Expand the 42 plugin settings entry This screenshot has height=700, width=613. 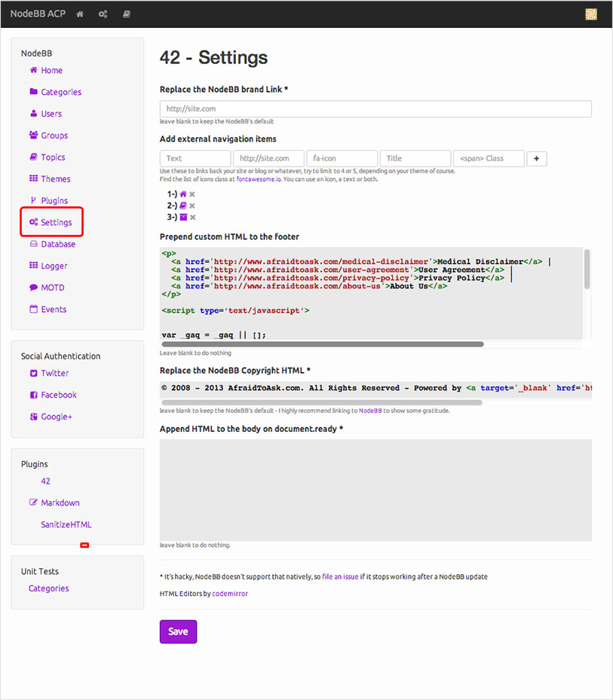45,481
